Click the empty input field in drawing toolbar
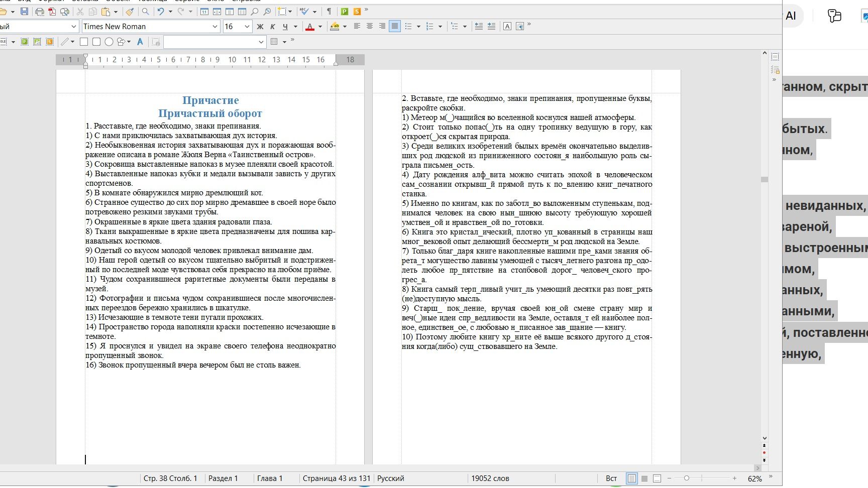This screenshot has height=488, width=868. coord(214,42)
